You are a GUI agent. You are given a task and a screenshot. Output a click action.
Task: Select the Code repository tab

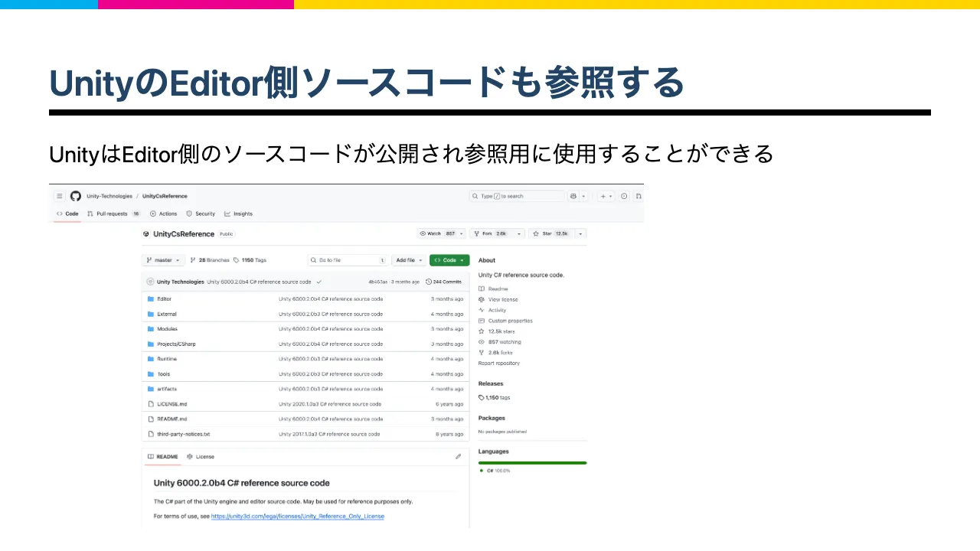(67, 214)
